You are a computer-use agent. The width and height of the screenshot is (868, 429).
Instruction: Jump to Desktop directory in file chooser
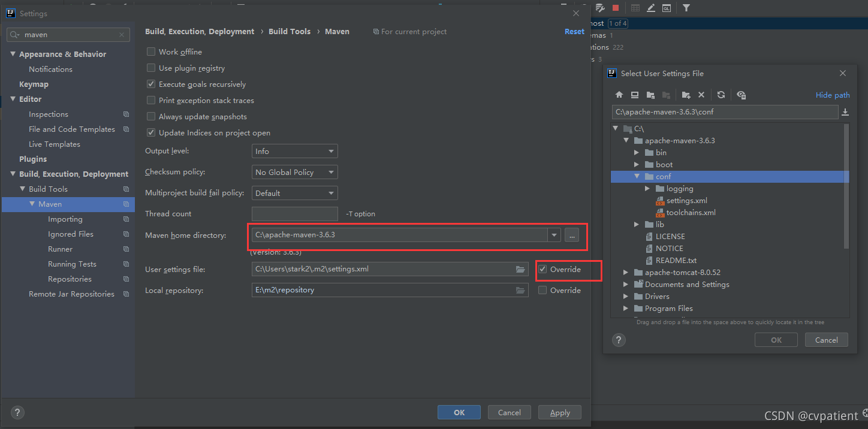[635, 95]
